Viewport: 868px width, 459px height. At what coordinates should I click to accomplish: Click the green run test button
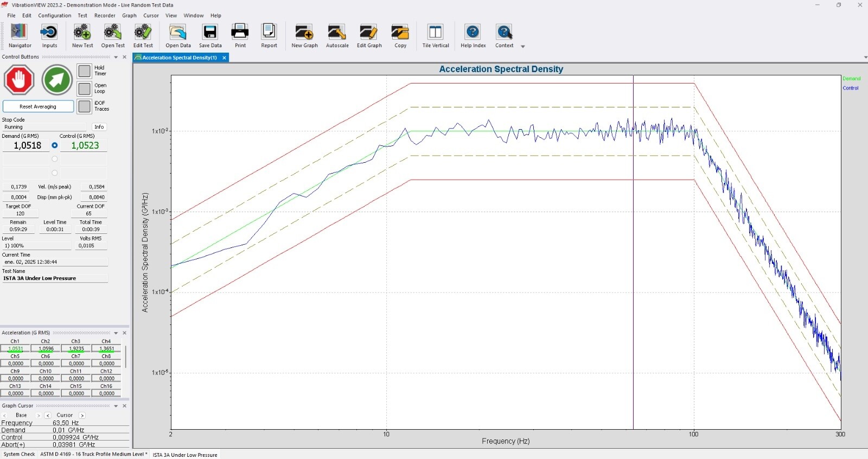(x=57, y=80)
